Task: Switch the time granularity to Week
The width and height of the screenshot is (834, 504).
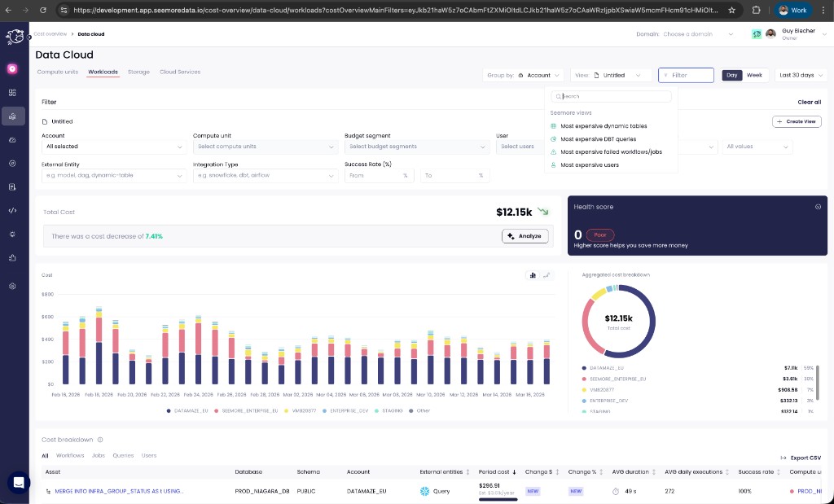Action: (754, 75)
